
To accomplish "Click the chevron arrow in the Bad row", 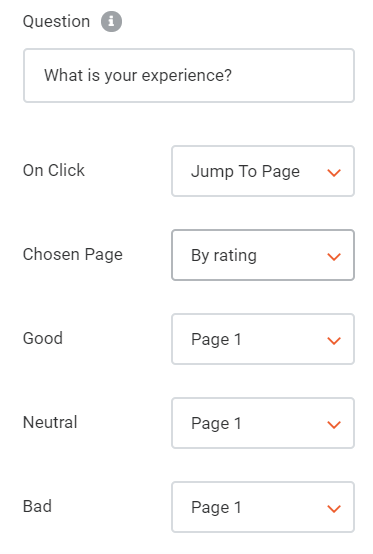I will click(333, 508).
